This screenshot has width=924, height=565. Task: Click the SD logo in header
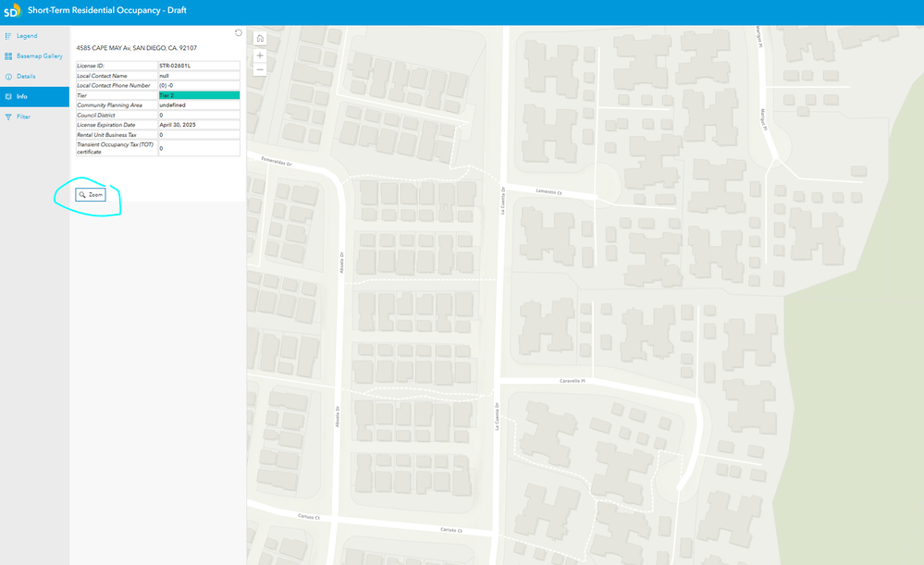click(x=12, y=10)
